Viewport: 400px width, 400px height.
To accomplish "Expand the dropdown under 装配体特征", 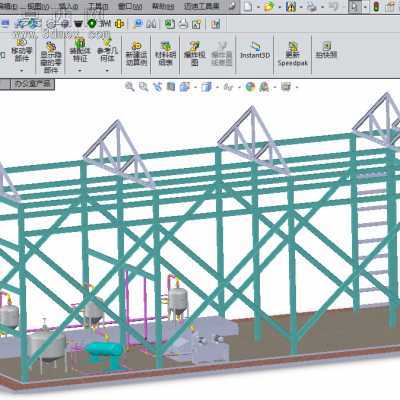I will [x=80, y=70].
